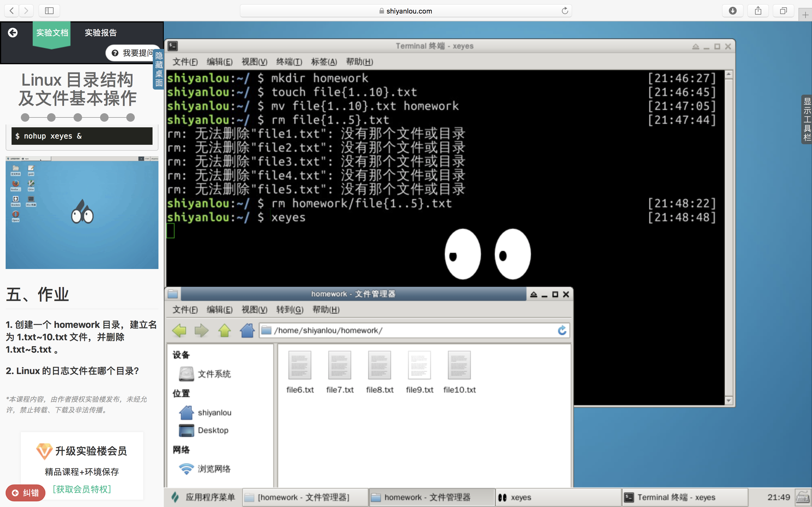Switch to the 实验报告 tab

tap(101, 32)
